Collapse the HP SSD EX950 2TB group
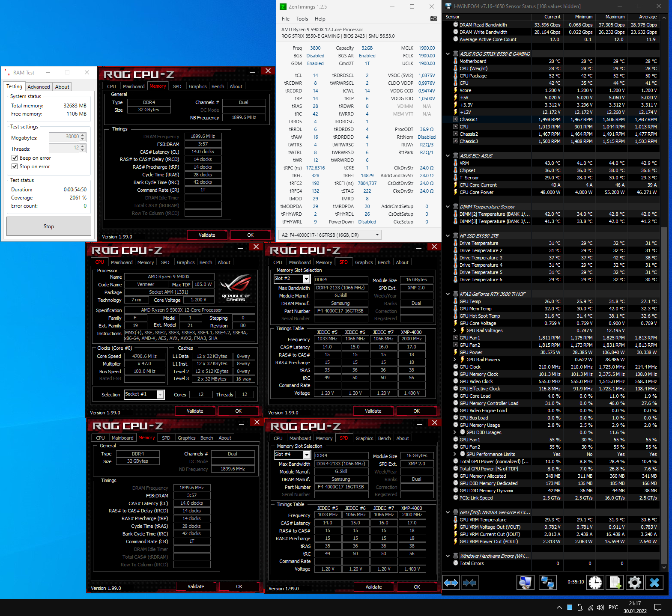Screen dimensions: 672x616 pos(448,236)
